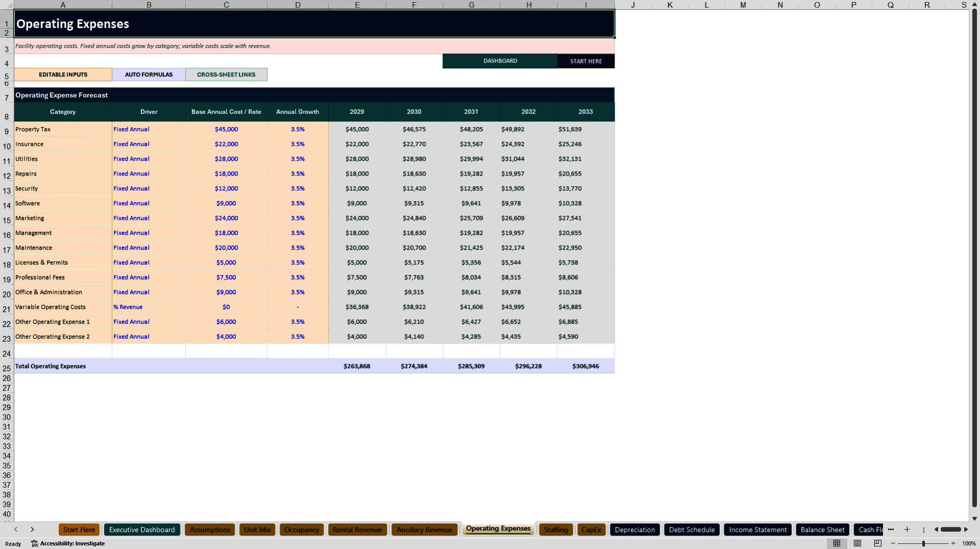The height and width of the screenshot is (549, 980).
Task: Open Accessibility Investigate status item
Action: click(68, 543)
